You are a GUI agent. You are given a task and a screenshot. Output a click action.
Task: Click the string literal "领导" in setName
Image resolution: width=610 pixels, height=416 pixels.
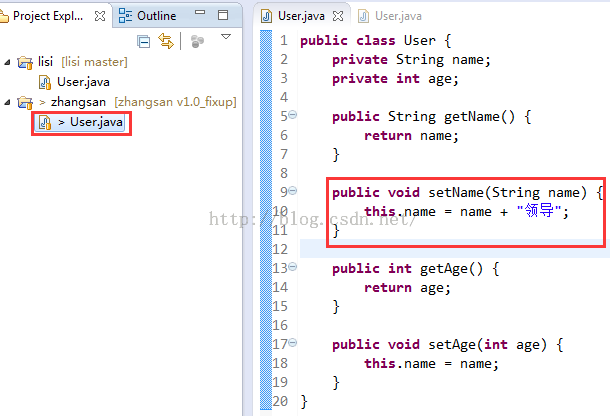(x=538, y=211)
